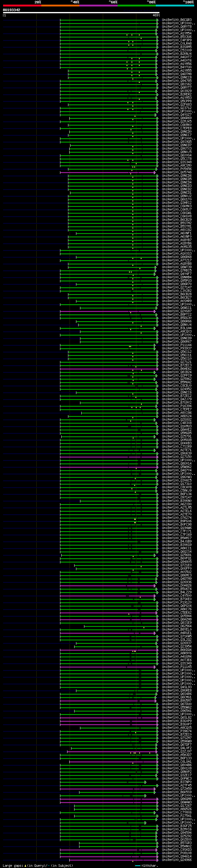Select the UniRef100_Q5CPP8 label
This screenshot has height=868, width=197.
(x=177, y=101)
